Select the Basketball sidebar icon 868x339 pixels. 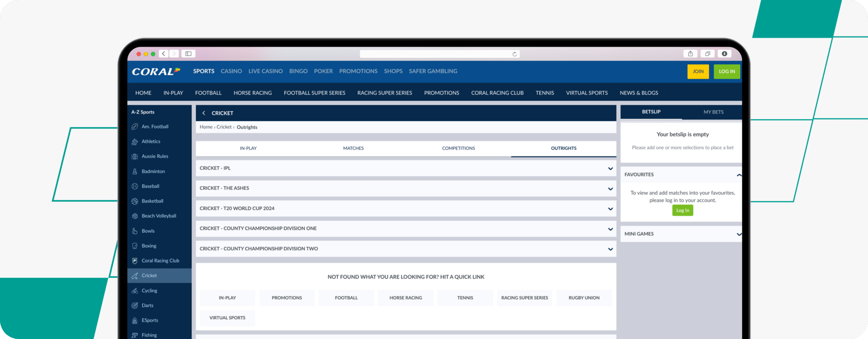tap(135, 201)
